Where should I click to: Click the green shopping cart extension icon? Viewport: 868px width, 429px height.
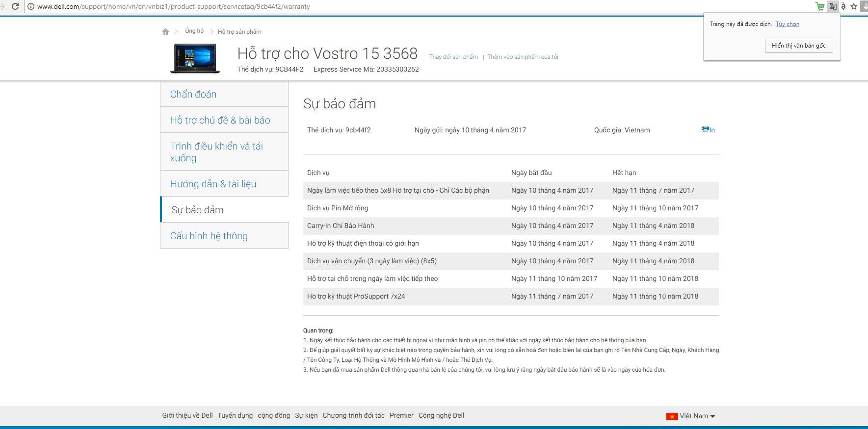click(x=820, y=6)
